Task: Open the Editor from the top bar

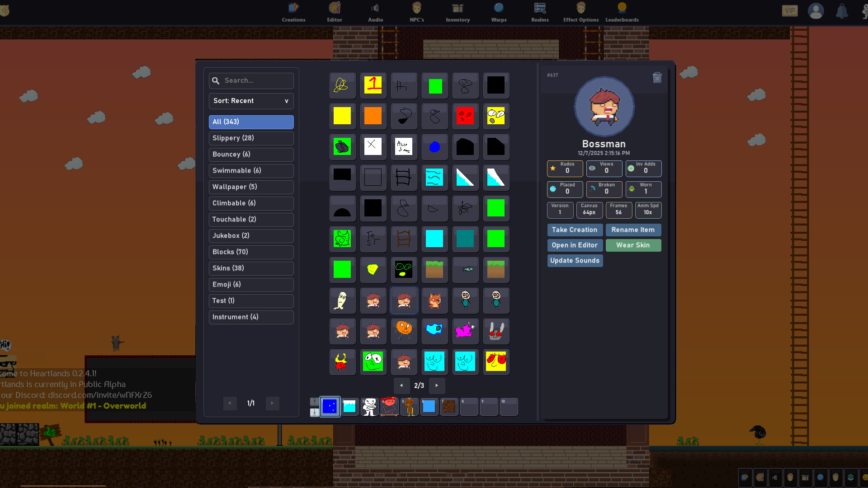Action: coord(335,12)
